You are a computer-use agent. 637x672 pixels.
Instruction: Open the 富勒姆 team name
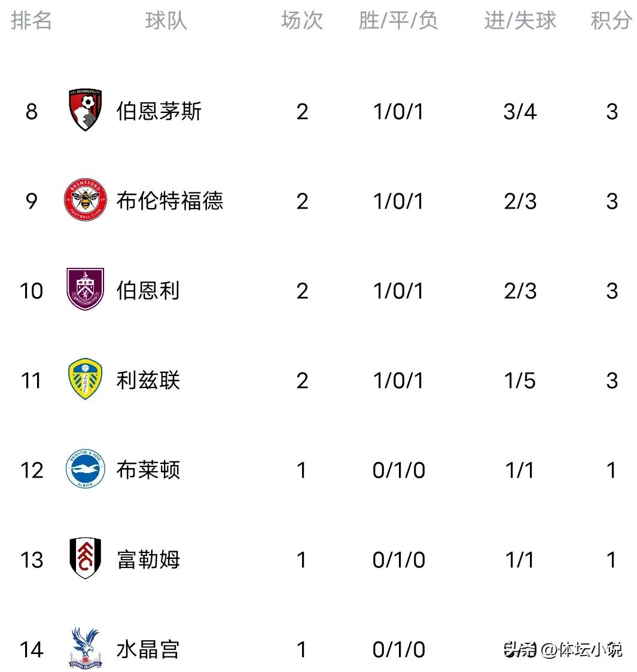pyautogui.click(x=148, y=559)
